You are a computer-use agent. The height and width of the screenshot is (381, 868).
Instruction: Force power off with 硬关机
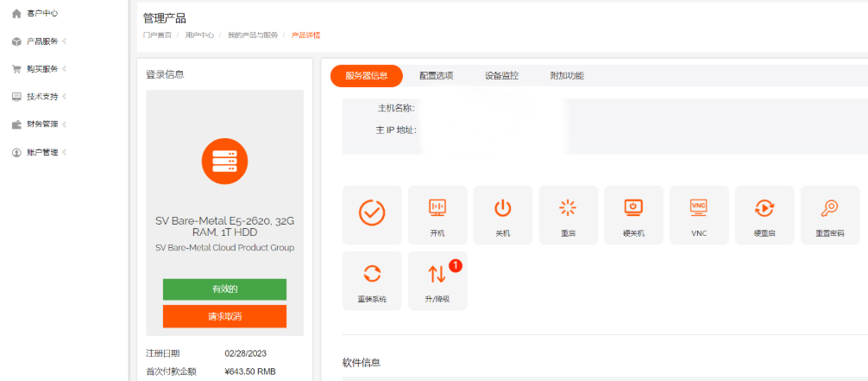pyautogui.click(x=633, y=215)
